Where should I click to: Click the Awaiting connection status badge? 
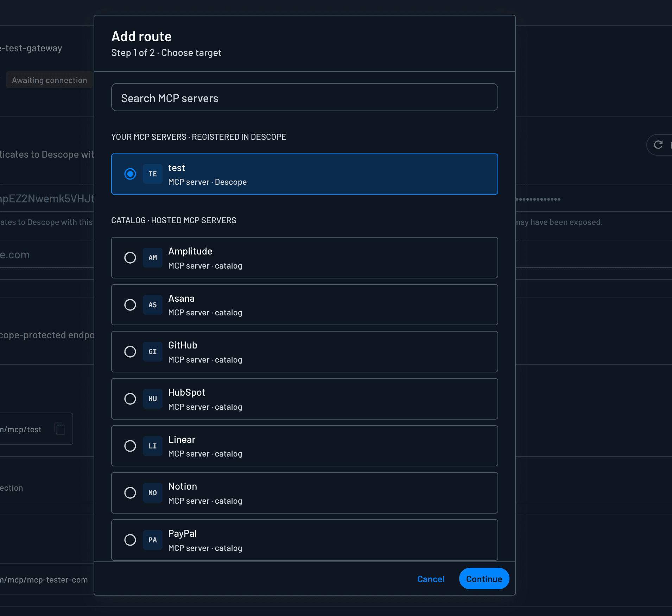[49, 80]
